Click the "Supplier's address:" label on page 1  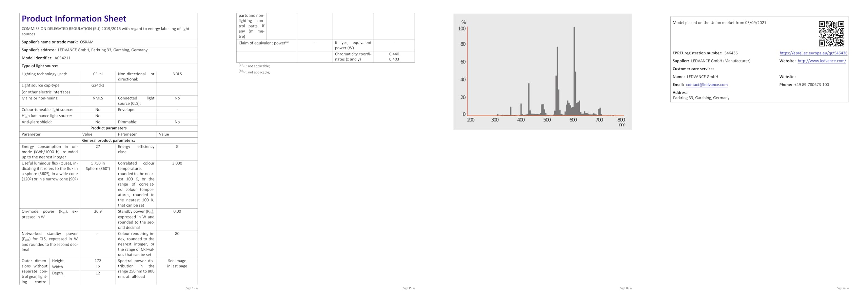39,50
